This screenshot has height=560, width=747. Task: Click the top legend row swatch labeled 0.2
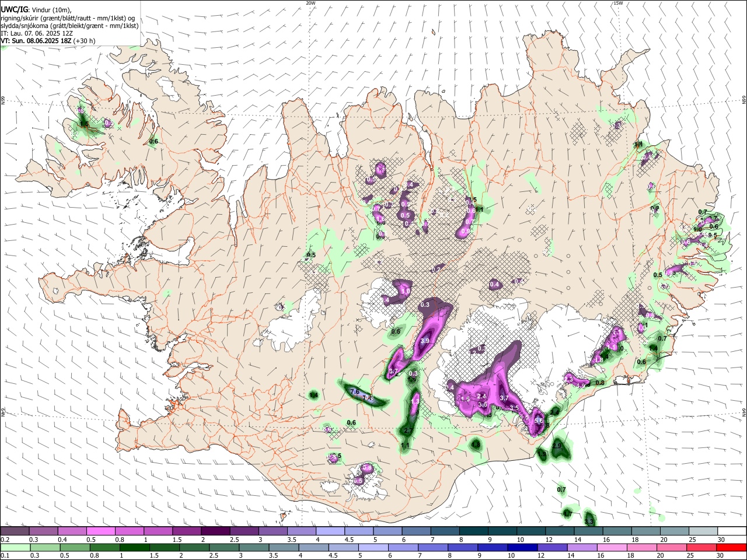pyautogui.click(x=15, y=531)
